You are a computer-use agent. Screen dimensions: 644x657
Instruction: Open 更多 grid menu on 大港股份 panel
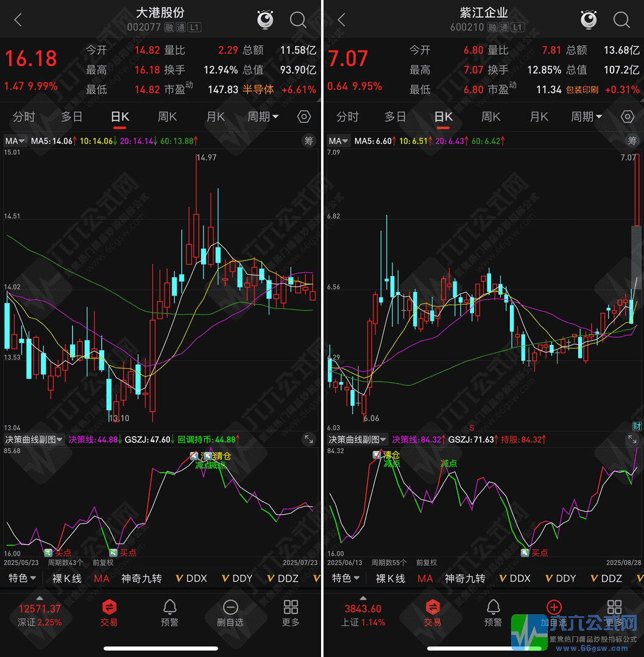click(x=291, y=613)
